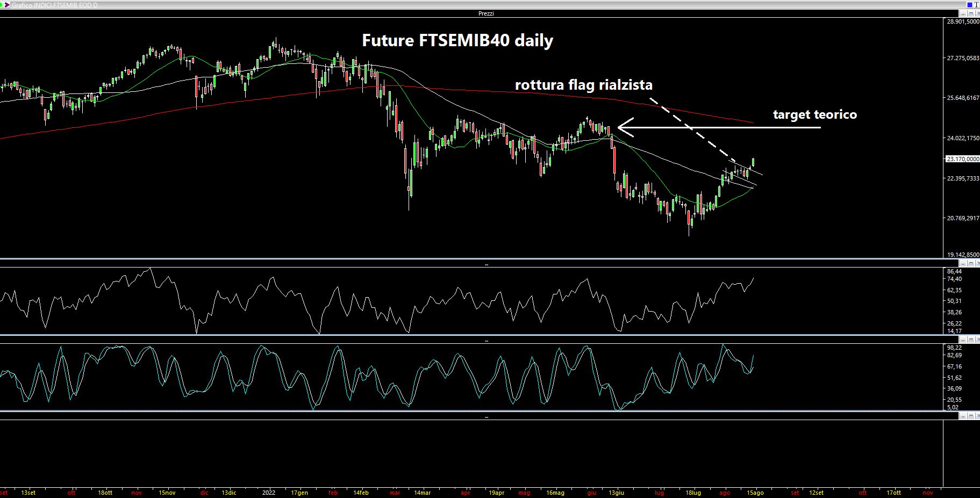Image resolution: width=980 pixels, height=498 pixels.
Task: Click the 13set date on the time axis
Action: 28,493
